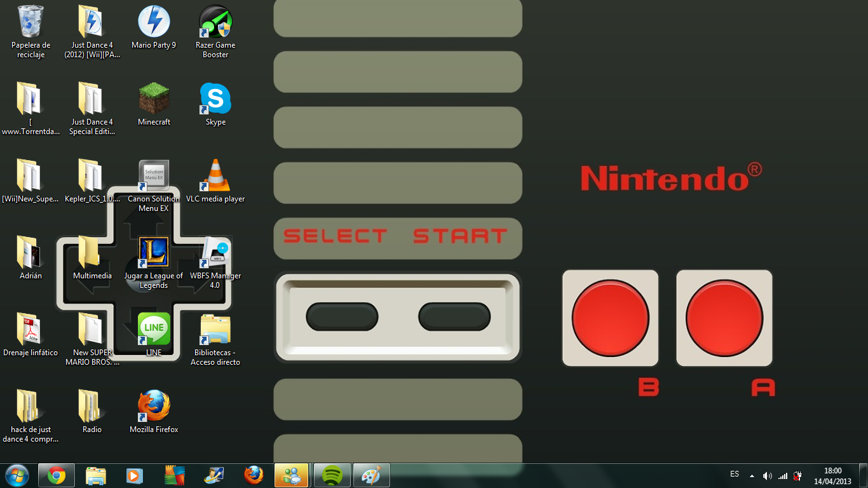This screenshot has height=488, width=868.
Task: Open the volume speaker control
Action: (768, 475)
